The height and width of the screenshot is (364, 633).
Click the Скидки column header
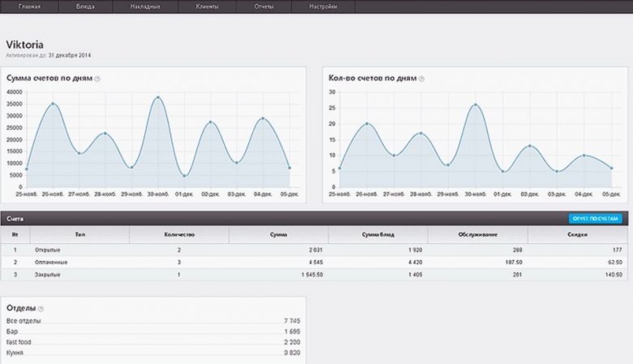(x=577, y=234)
